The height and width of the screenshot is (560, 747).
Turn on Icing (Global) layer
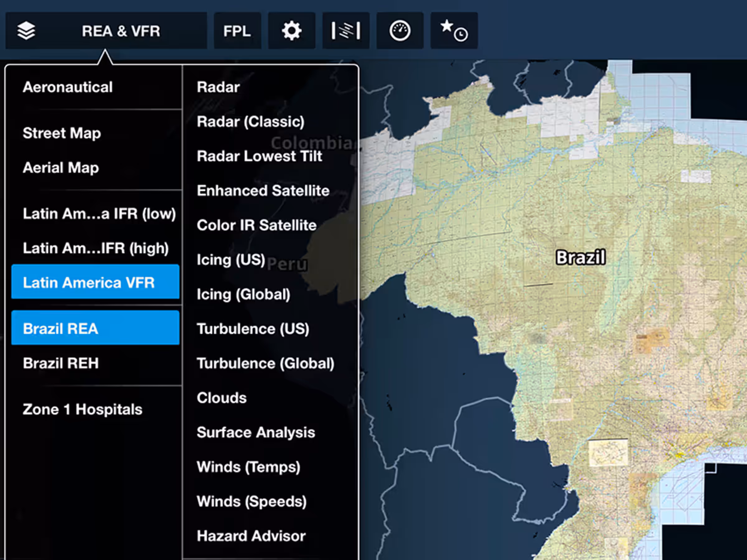(243, 294)
